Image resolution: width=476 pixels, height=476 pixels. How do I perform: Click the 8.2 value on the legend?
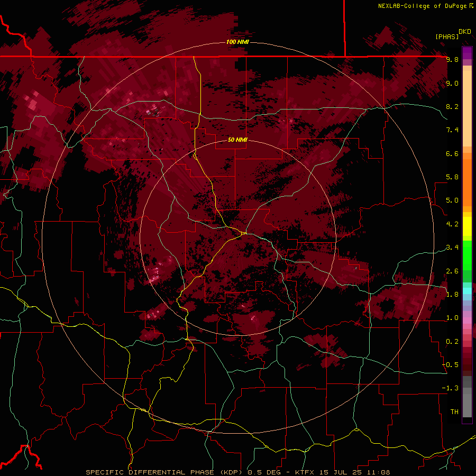click(x=452, y=106)
